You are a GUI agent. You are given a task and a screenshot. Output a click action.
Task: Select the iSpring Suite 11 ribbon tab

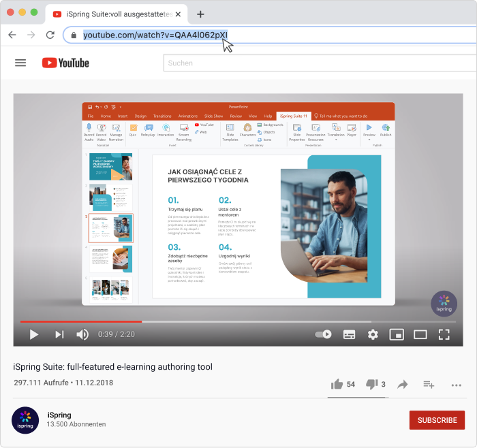(293, 116)
